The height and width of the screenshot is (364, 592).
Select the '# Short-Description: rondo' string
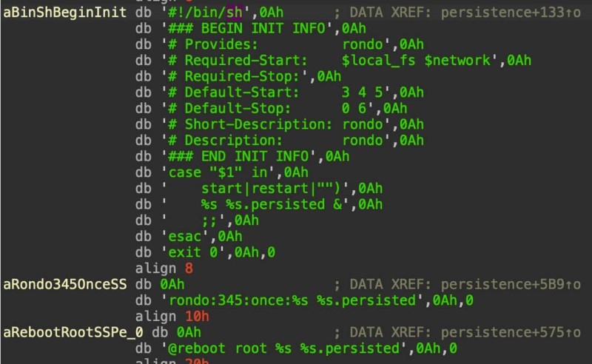(289, 124)
